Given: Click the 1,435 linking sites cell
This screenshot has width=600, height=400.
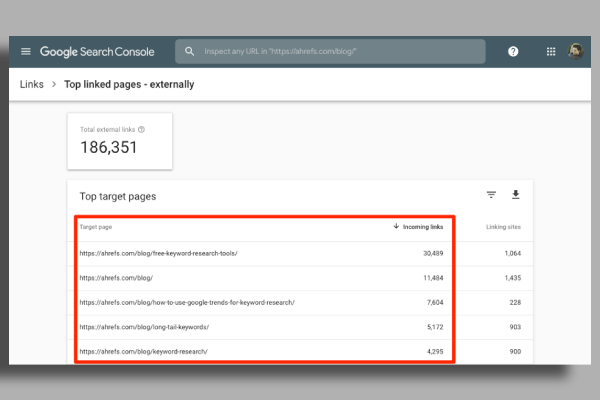Looking at the screenshot, I should tap(513, 278).
